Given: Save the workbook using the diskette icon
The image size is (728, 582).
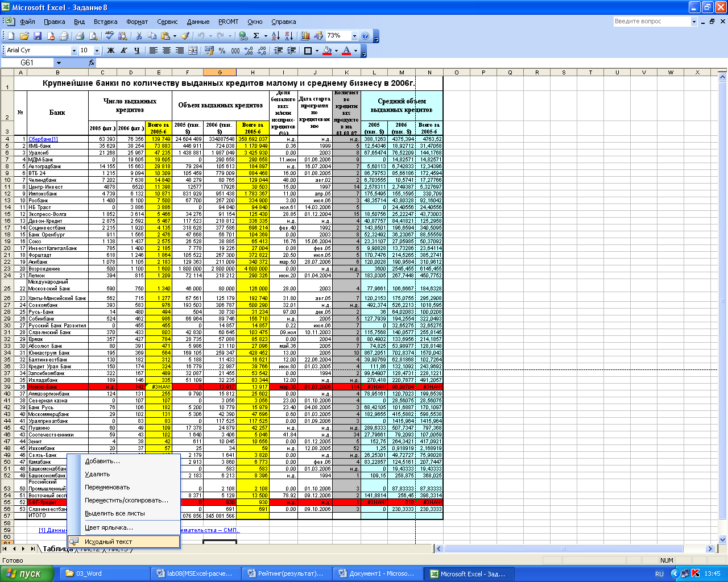Looking at the screenshot, I should coord(38,36).
